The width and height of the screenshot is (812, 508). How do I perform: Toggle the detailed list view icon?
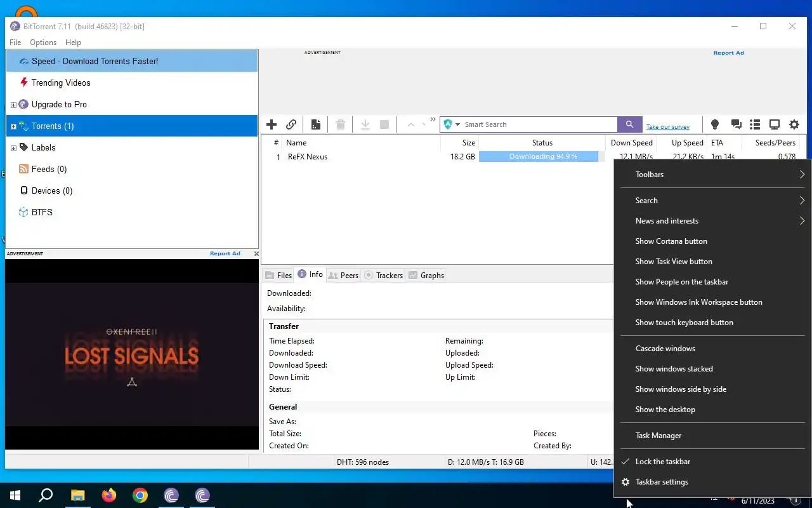[x=755, y=124]
